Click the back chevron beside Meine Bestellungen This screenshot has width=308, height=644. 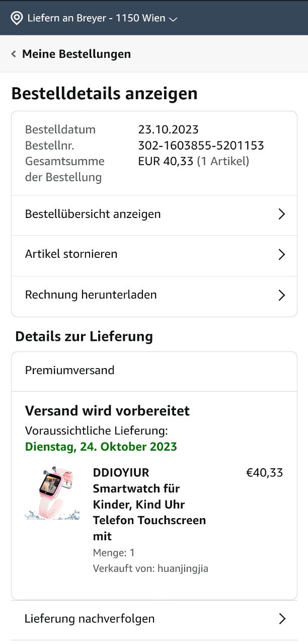point(14,54)
